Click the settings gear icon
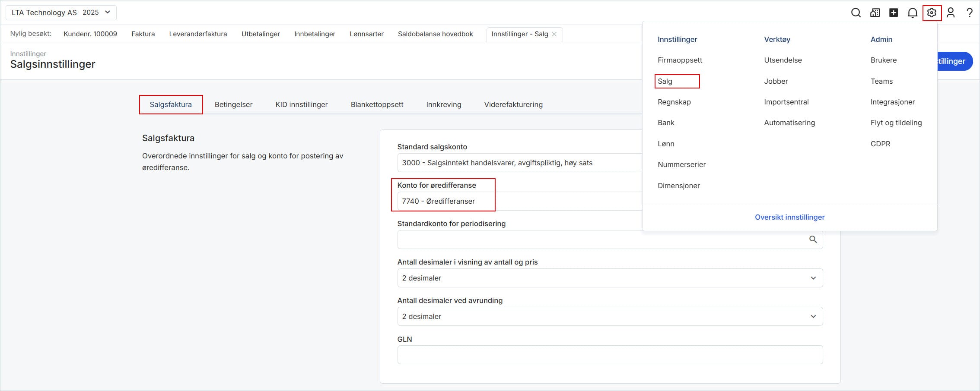980x391 pixels. [932, 13]
